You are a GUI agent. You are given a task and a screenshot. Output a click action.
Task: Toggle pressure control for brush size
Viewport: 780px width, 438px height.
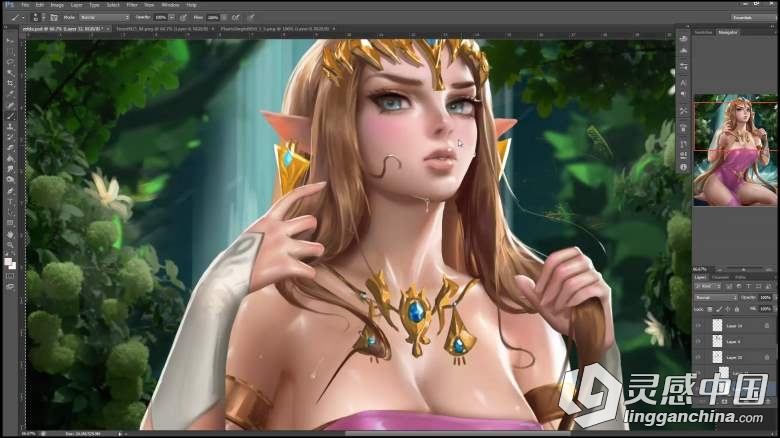point(251,17)
